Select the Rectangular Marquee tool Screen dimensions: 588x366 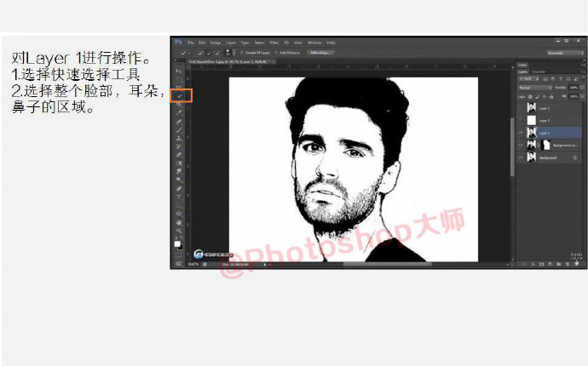[178, 79]
